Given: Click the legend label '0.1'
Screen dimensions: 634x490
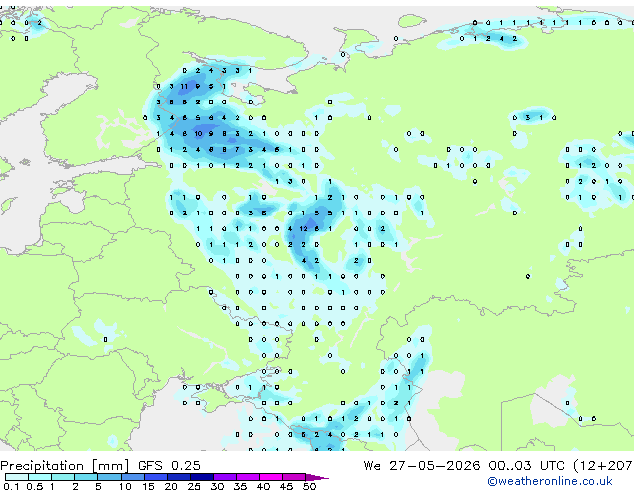Looking at the screenshot, I should pyautogui.click(x=12, y=486).
